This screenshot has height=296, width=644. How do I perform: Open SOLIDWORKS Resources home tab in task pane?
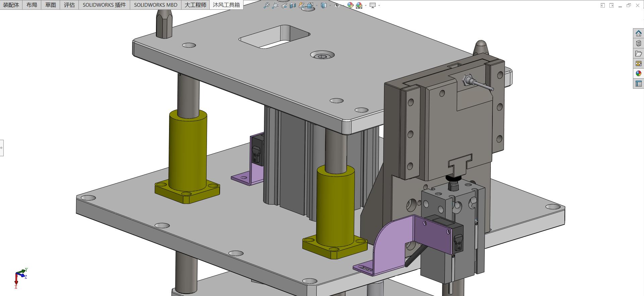click(638, 33)
